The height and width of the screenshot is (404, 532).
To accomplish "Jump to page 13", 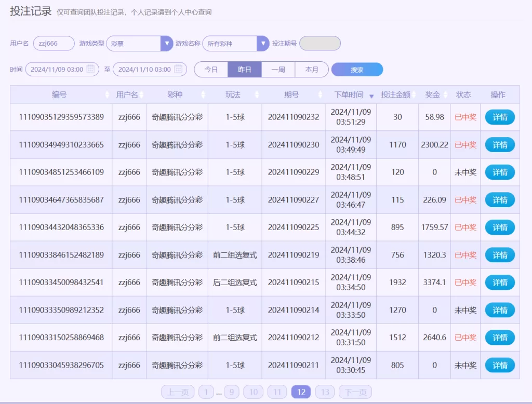I will tap(325, 392).
